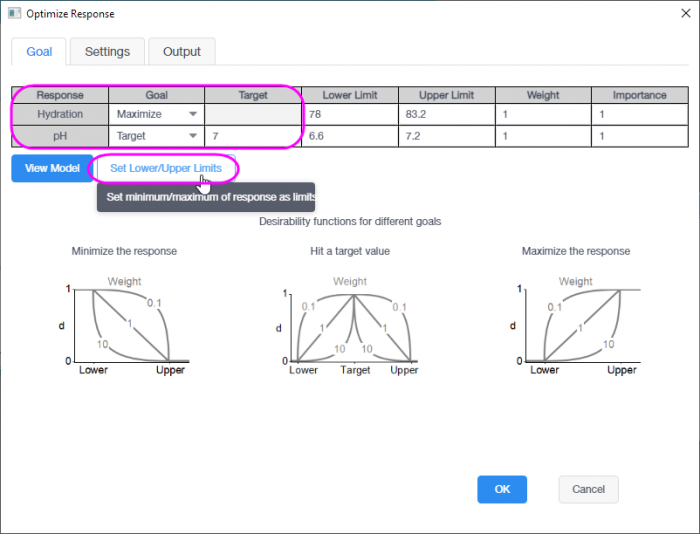The height and width of the screenshot is (534, 700).
Task: Click the Optimize Response window icon
Action: [x=14, y=14]
